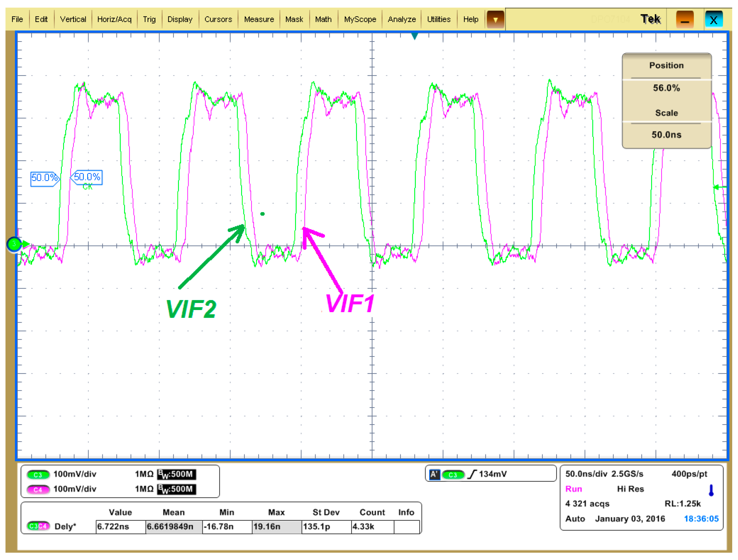
Task: Open the Measure menu
Action: pyautogui.click(x=258, y=19)
